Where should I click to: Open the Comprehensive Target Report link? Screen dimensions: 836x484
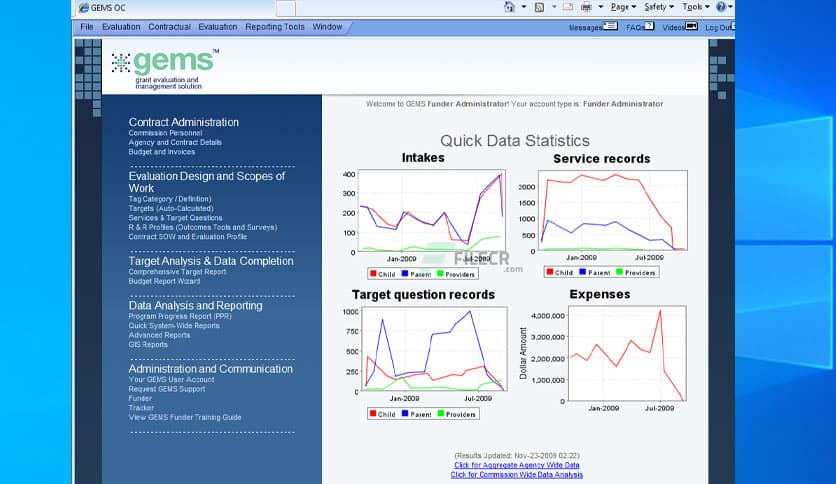pos(177,272)
